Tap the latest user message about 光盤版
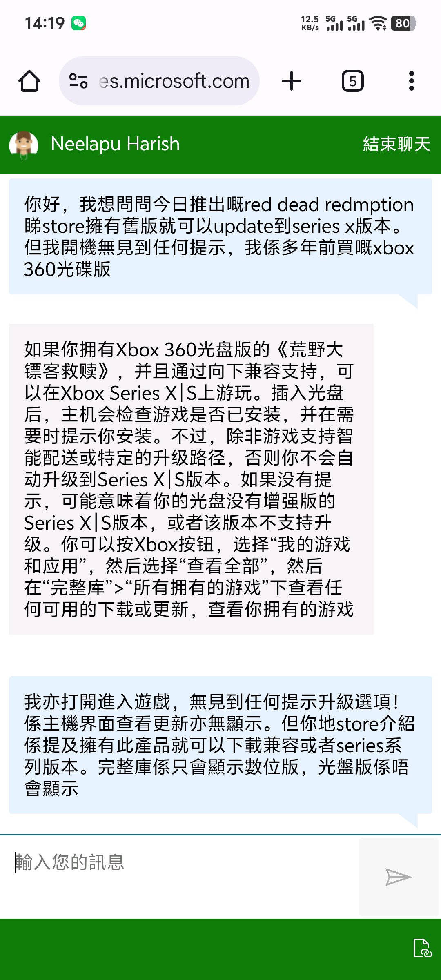Viewport: 441px width, 980px height. tap(220, 745)
